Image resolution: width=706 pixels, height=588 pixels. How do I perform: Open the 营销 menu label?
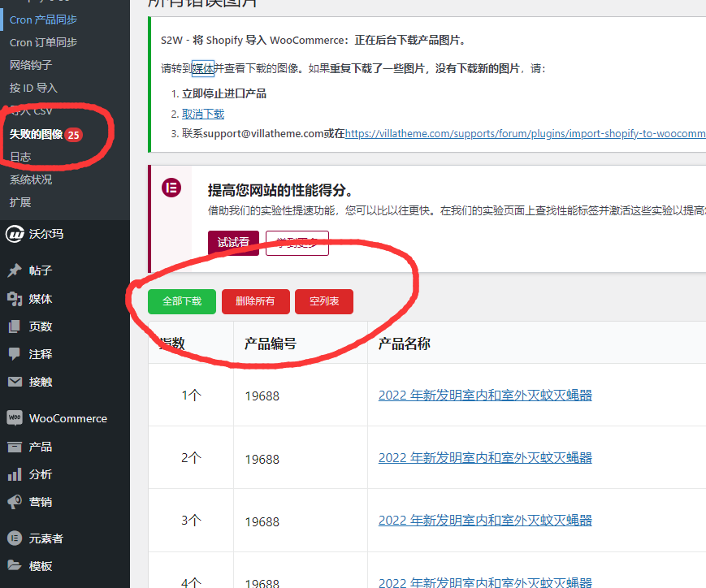[41, 502]
